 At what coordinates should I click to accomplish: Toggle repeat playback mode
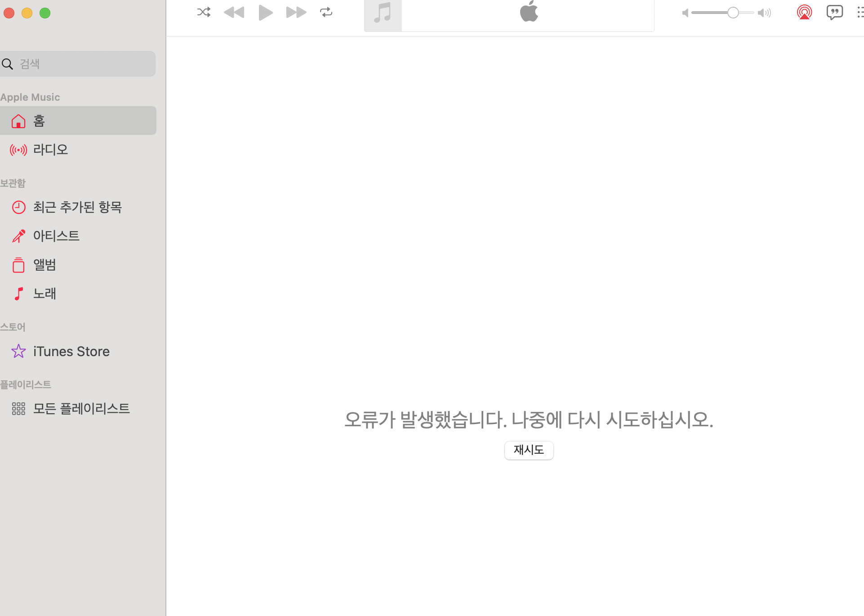tap(326, 12)
